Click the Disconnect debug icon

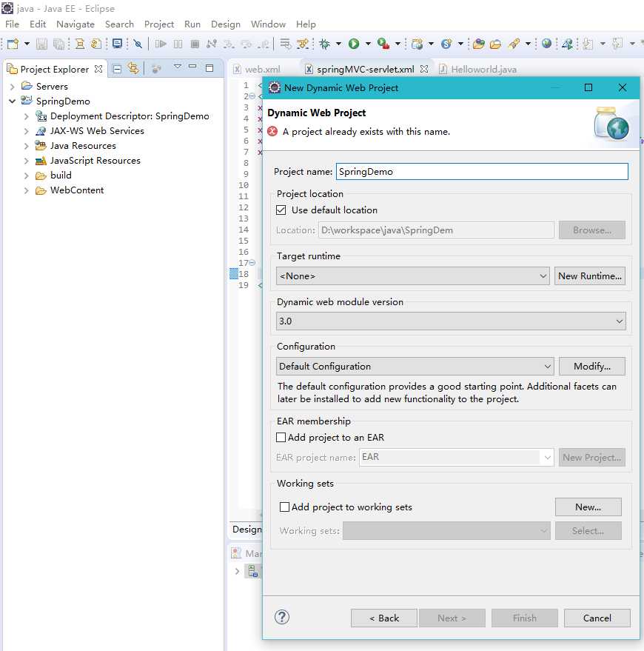tap(212, 44)
